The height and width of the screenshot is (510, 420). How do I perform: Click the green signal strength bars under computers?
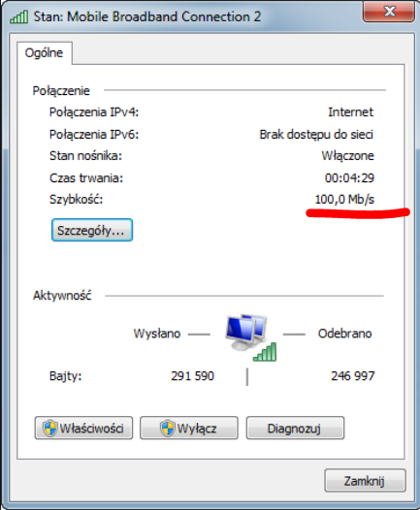[x=265, y=352]
